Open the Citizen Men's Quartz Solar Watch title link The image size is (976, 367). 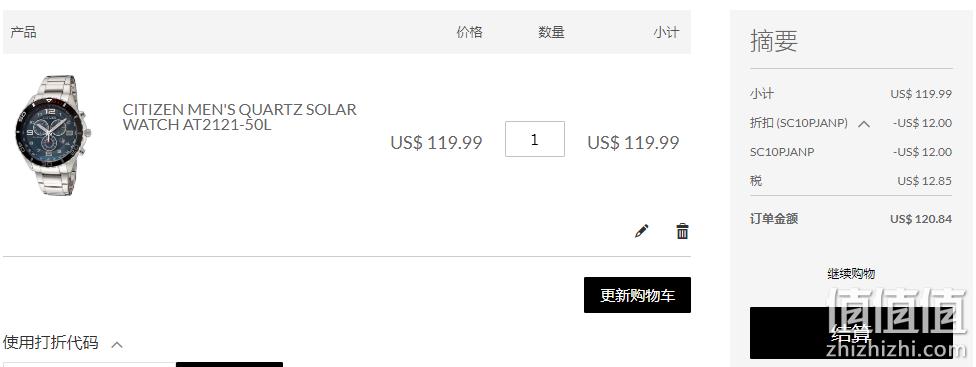point(240,117)
